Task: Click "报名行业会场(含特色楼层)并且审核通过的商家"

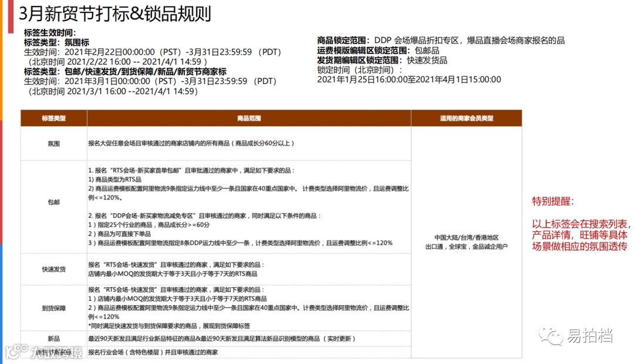Action: coord(153,352)
